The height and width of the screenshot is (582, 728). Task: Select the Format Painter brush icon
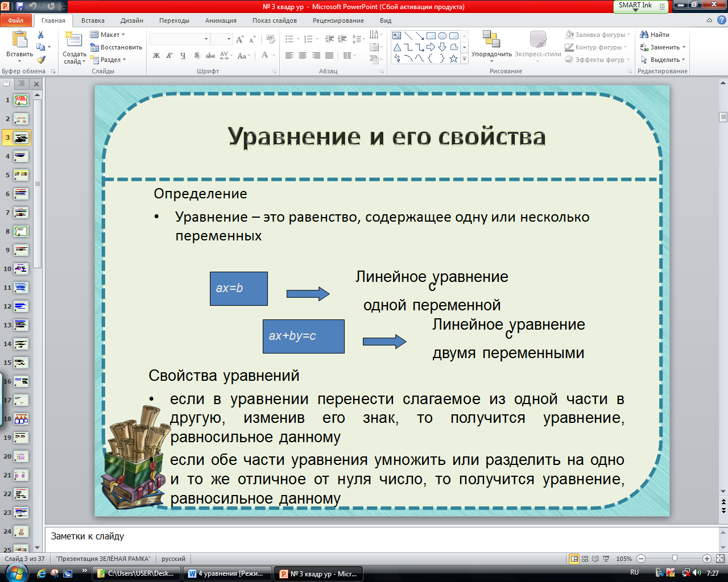tap(40, 60)
